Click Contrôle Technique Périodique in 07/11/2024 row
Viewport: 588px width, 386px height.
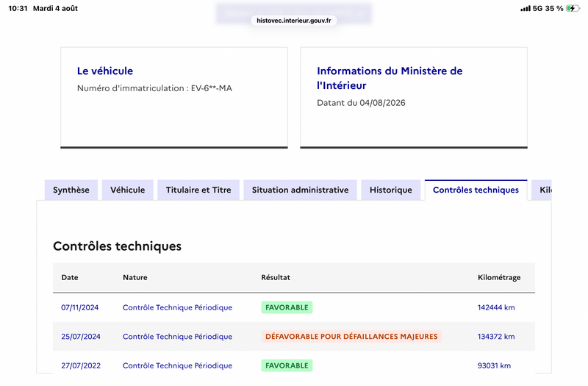point(177,307)
